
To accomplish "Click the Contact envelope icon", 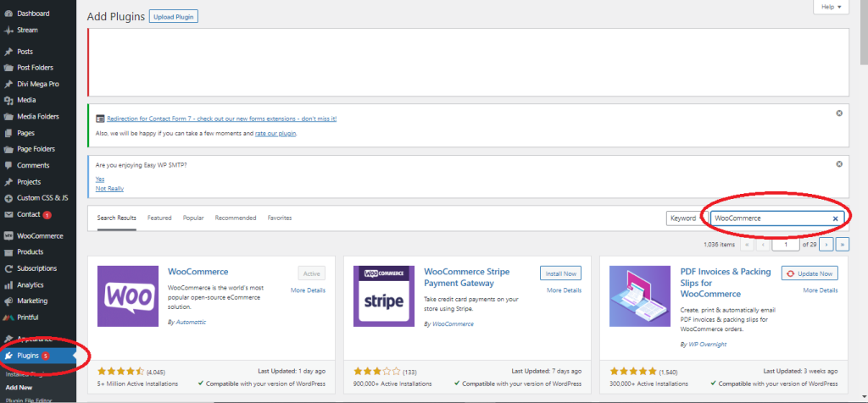I will (x=8, y=214).
